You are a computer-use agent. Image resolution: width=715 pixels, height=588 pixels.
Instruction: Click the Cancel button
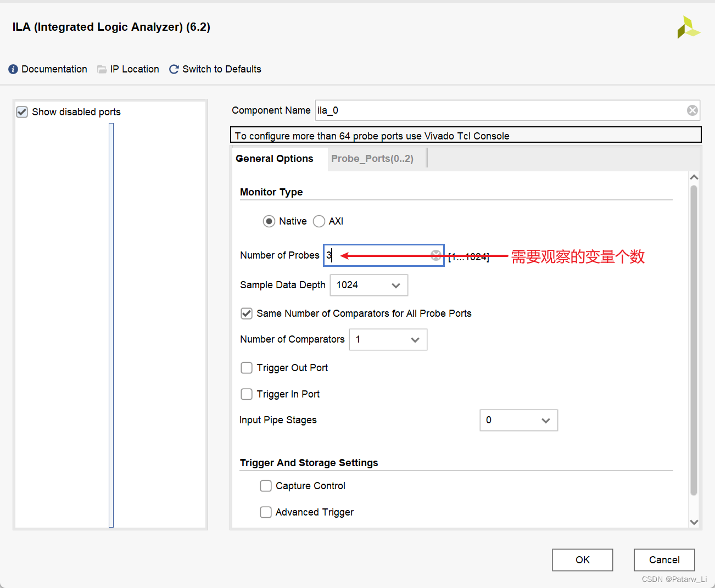(x=664, y=560)
